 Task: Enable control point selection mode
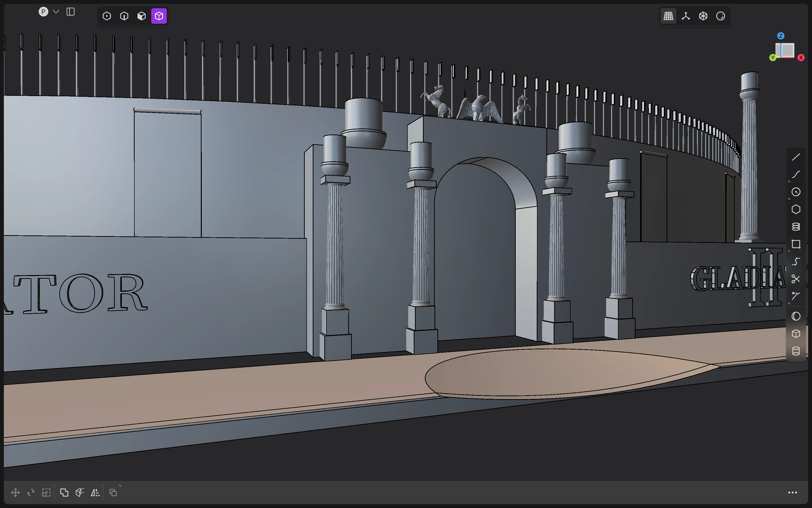pyautogui.click(x=107, y=16)
